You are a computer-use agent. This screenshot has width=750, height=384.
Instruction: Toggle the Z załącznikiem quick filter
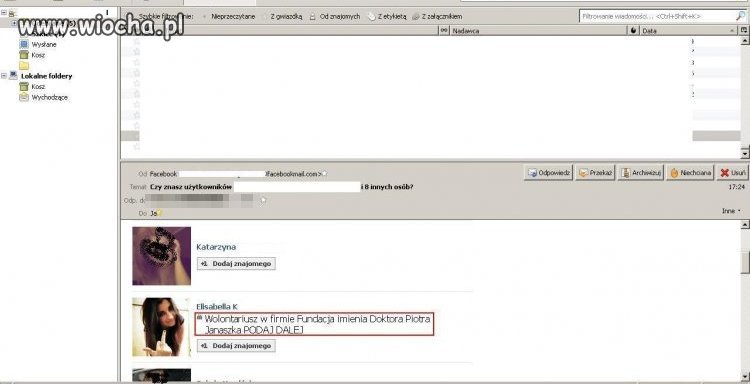tap(437, 16)
